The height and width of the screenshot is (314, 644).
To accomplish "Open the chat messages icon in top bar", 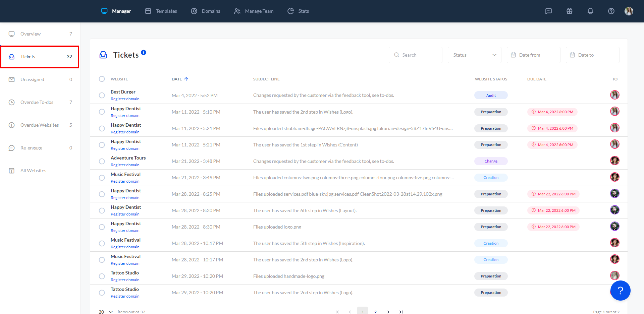I will 548,11.
